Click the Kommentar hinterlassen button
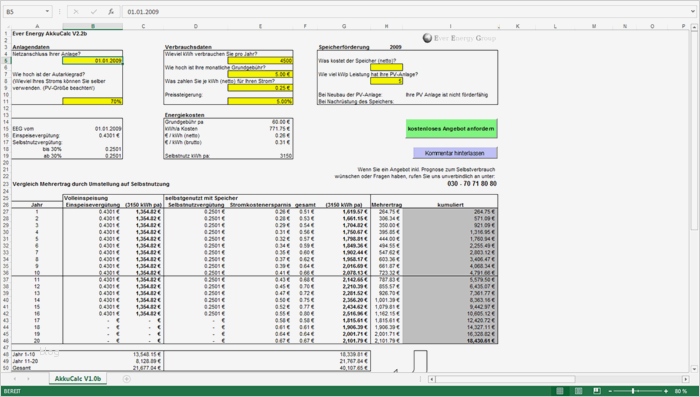 pyautogui.click(x=454, y=153)
